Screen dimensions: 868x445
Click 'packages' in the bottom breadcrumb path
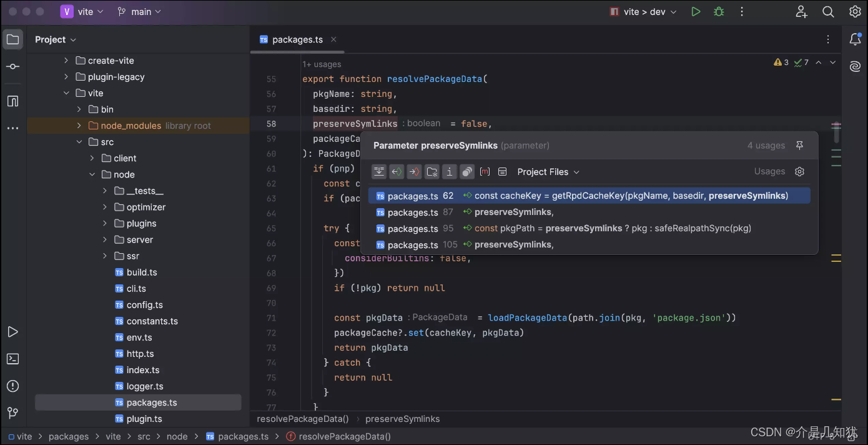69,436
